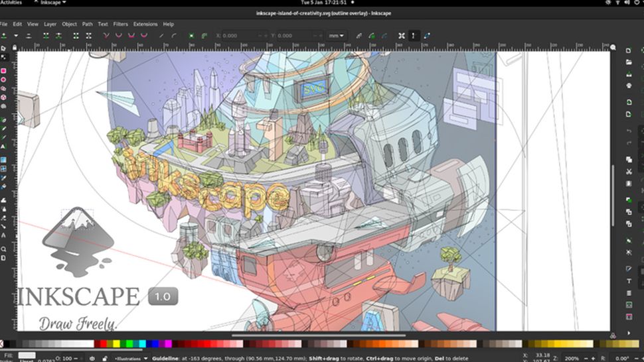Screen dimensions: 644x362
Task: Select the Paint Bucket tool
Action: click(x=4, y=186)
